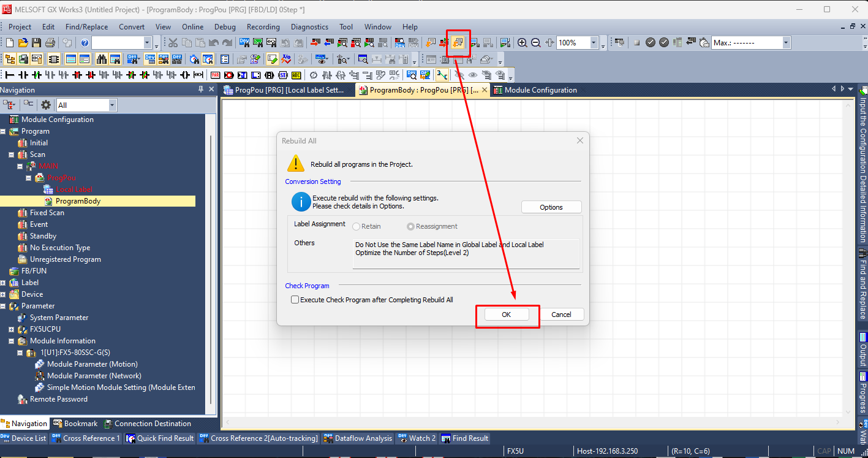
Task: Open the Convert menu
Action: point(132,27)
